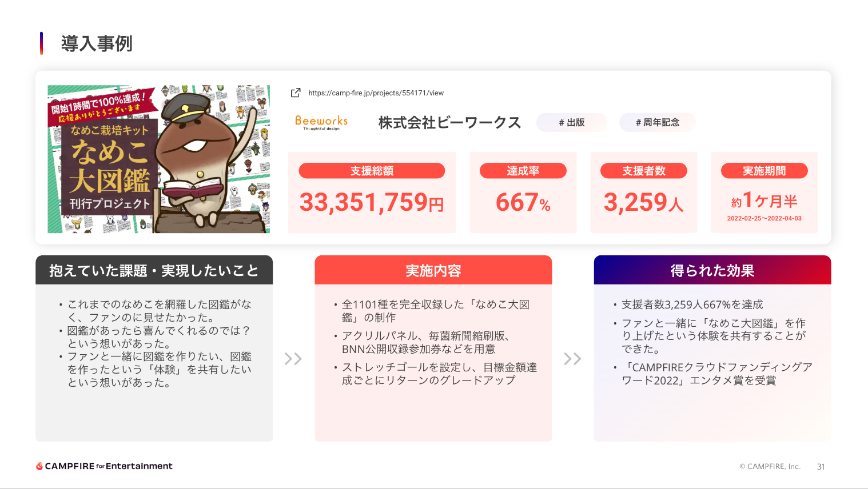Click the CAMPFIRE flame logo in footer

coord(39,466)
